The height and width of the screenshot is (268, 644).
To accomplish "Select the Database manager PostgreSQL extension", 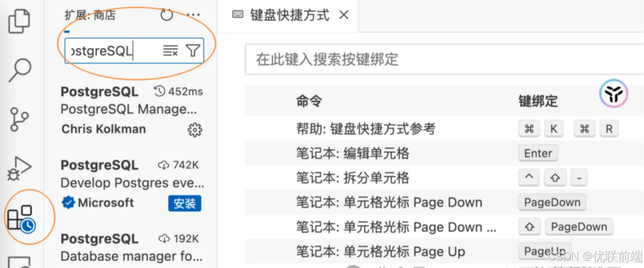I will point(132,248).
